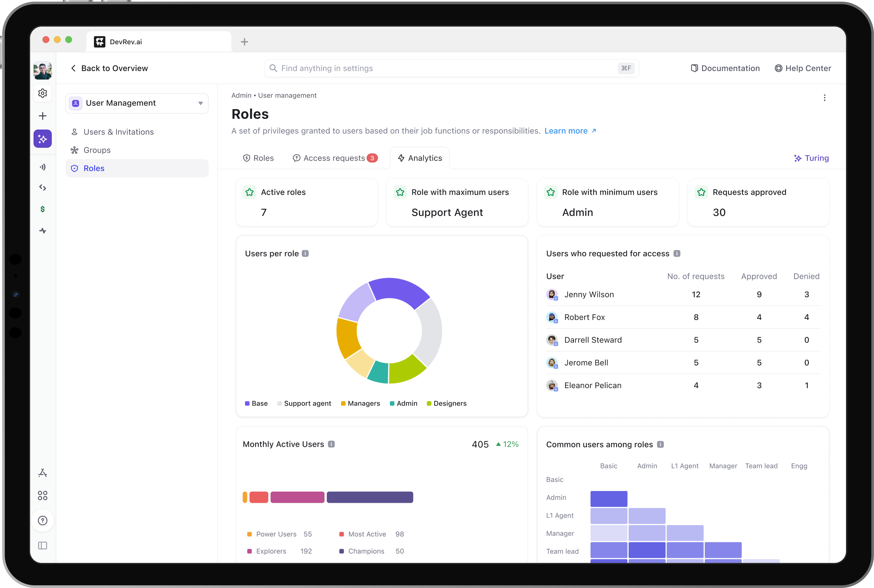Click the Managers legend swatch
This screenshot has width=874, height=588.
point(343,403)
